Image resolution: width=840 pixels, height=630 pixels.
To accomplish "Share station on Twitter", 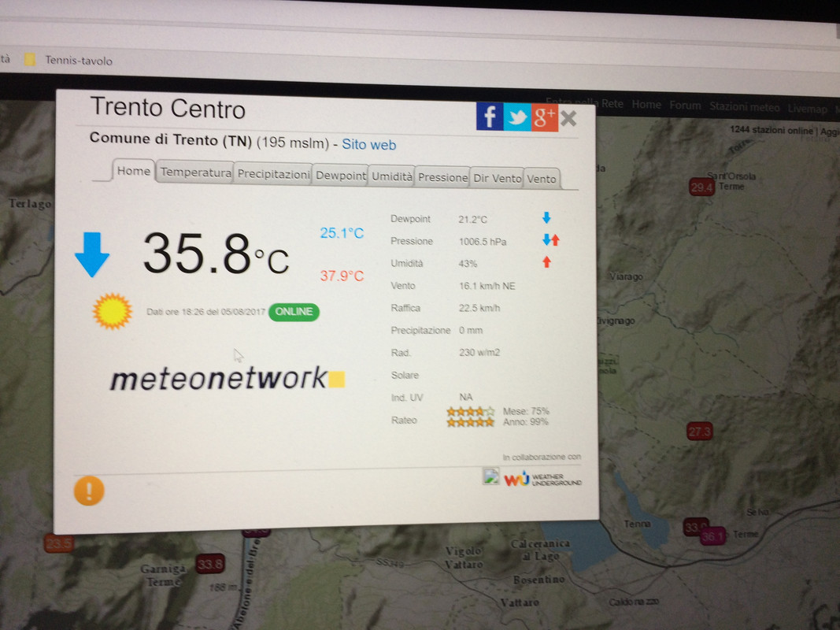I will [517, 117].
